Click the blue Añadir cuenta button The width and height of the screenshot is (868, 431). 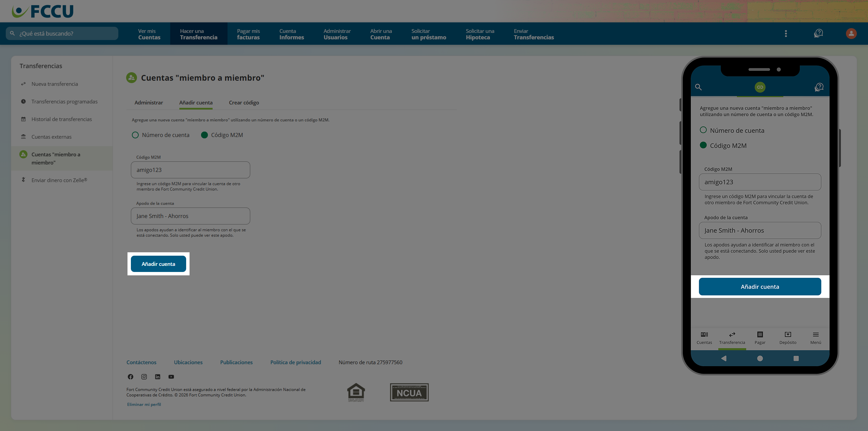coord(158,264)
